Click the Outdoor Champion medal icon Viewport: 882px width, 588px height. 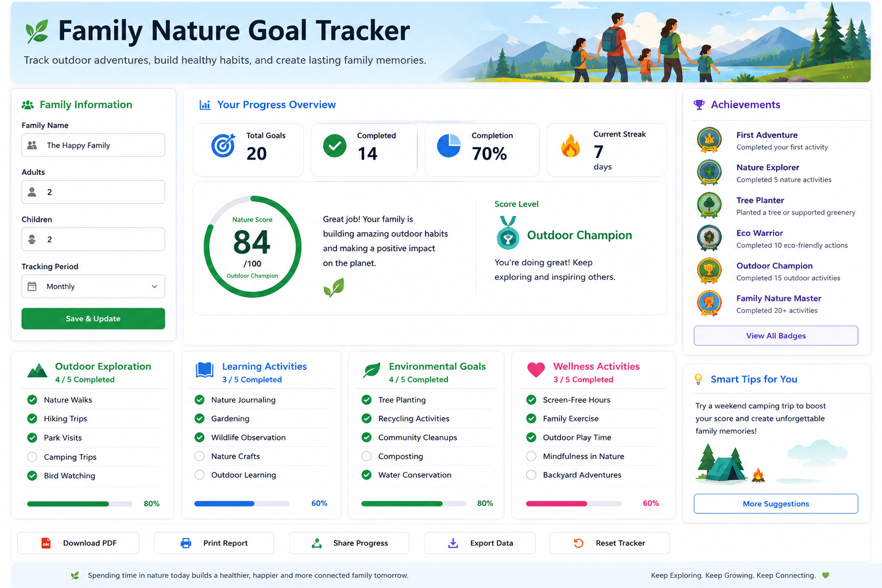pos(508,233)
